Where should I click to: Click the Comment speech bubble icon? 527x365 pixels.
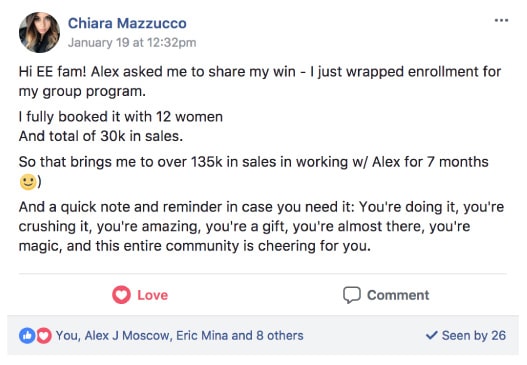click(352, 295)
